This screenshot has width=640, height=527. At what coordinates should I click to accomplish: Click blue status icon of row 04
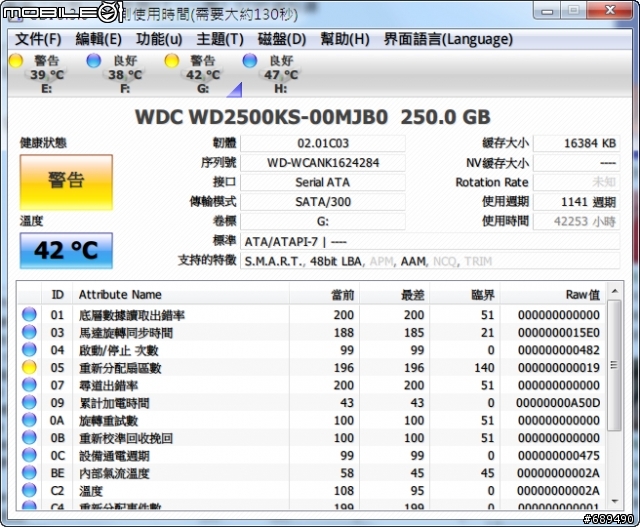[x=29, y=349]
